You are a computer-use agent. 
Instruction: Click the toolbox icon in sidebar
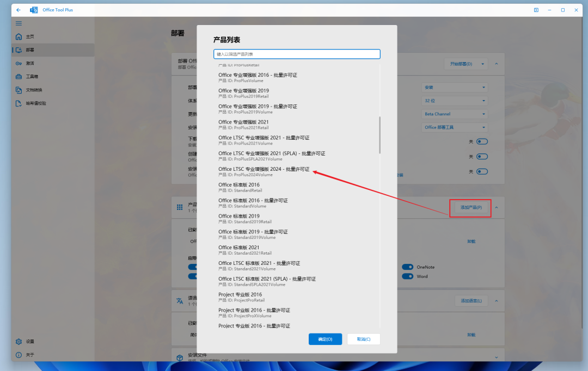(19, 77)
